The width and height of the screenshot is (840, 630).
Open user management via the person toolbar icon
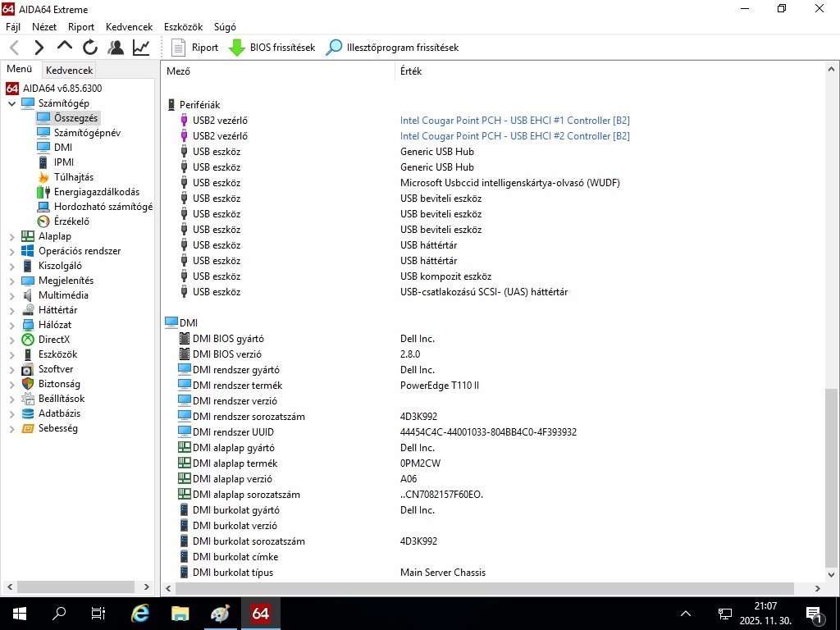(x=115, y=48)
